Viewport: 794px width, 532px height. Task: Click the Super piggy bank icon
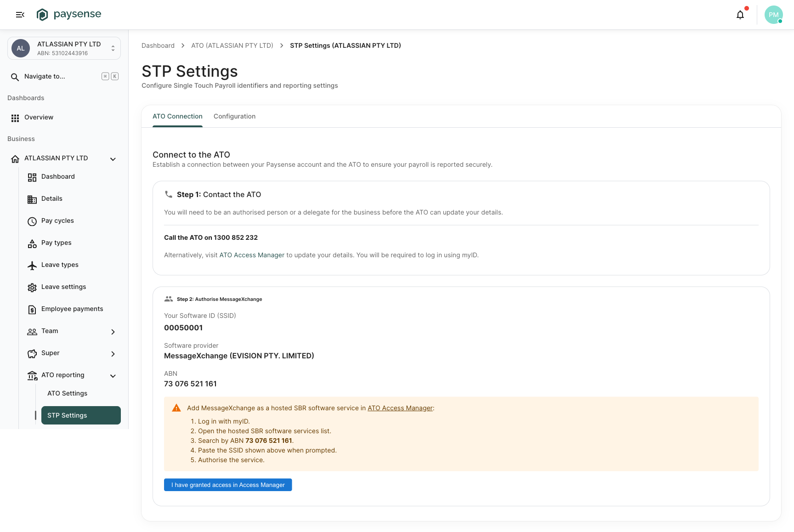click(32, 354)
